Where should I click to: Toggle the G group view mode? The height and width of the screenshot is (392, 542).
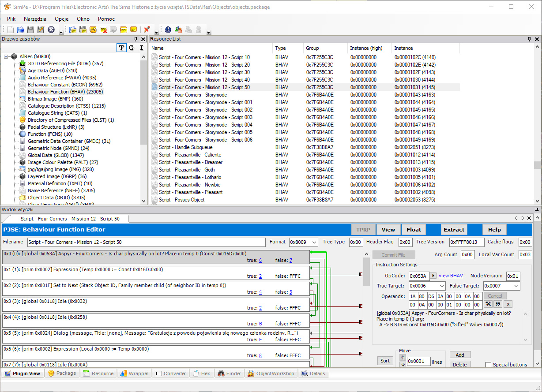tap(132, 48)
